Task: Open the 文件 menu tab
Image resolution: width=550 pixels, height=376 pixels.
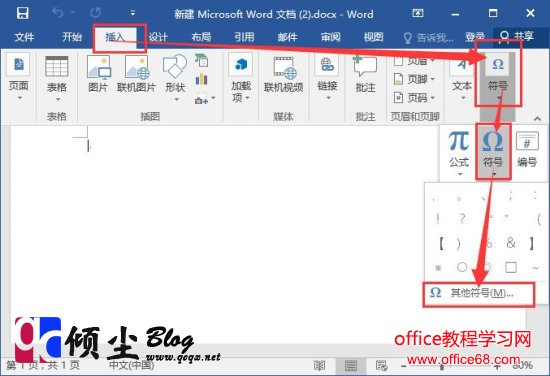Action: (24, 37)
